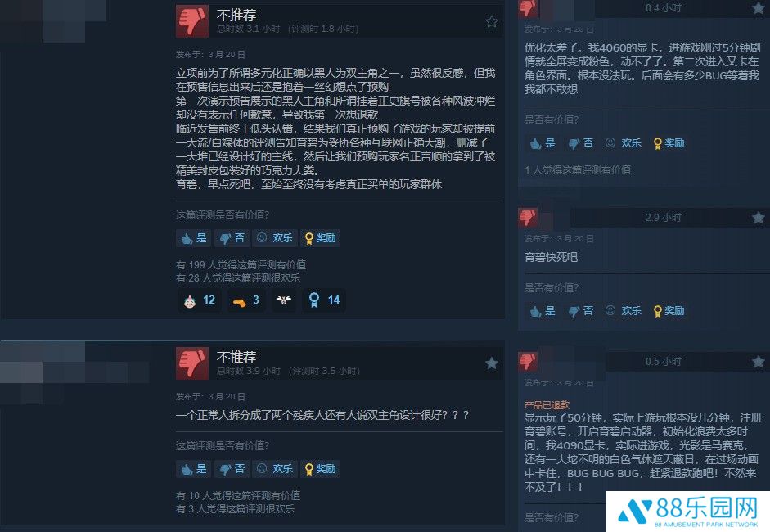The width and height of the screenshot is (770, 532).
Task: Open the 88乐园网 watermark logo
Action: 688,512
